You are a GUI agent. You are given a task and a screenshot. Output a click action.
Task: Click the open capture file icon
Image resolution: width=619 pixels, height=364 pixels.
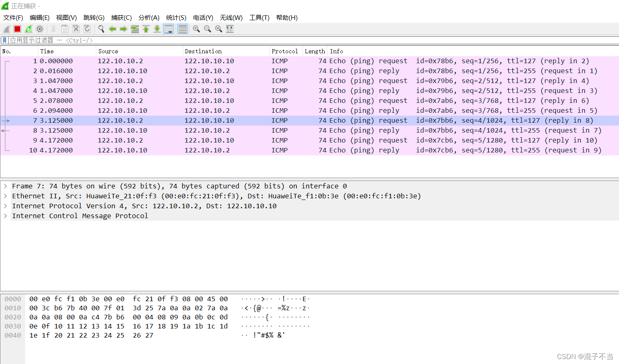tap(54, 29)
